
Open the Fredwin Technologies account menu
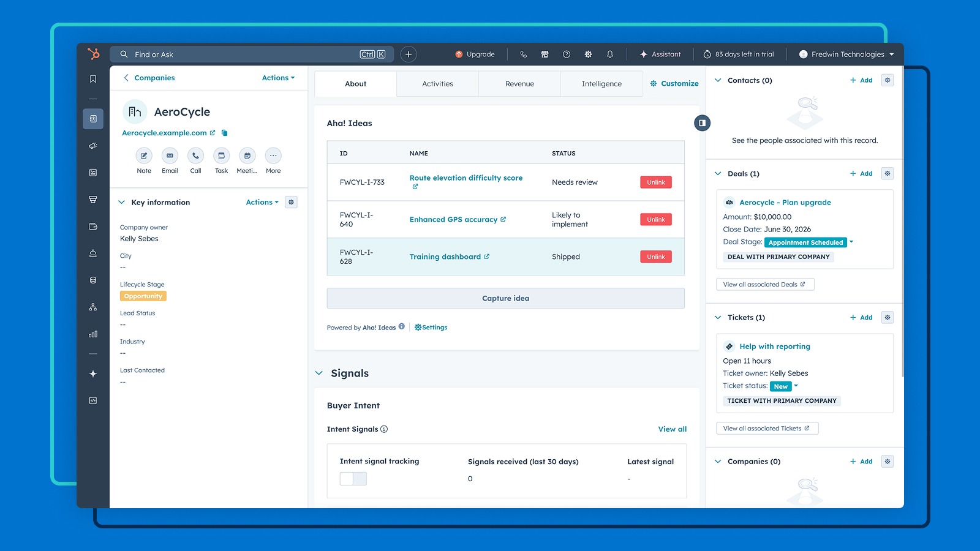(846, 54)
